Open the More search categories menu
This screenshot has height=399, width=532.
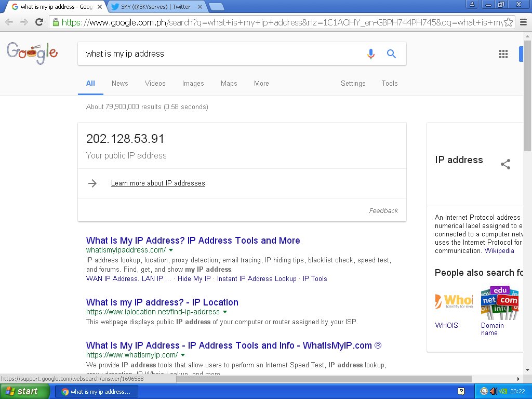coord(261,84)
